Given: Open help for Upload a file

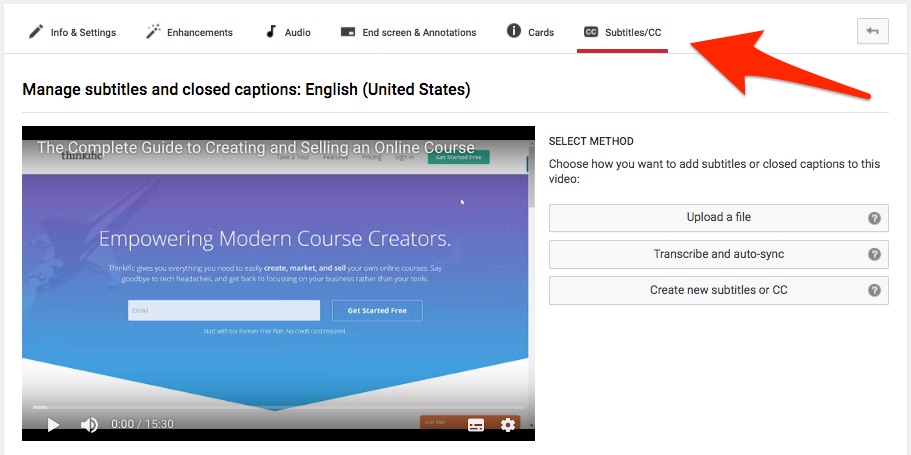Looking at the screenshot, I should [874, 218].
